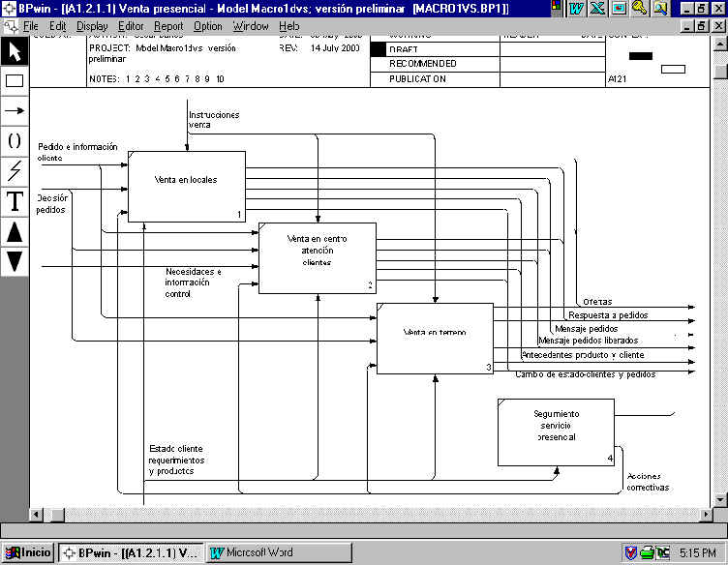
Task: Click the vertical scrollbar down arrow
Action: click(x=719, y=499)
